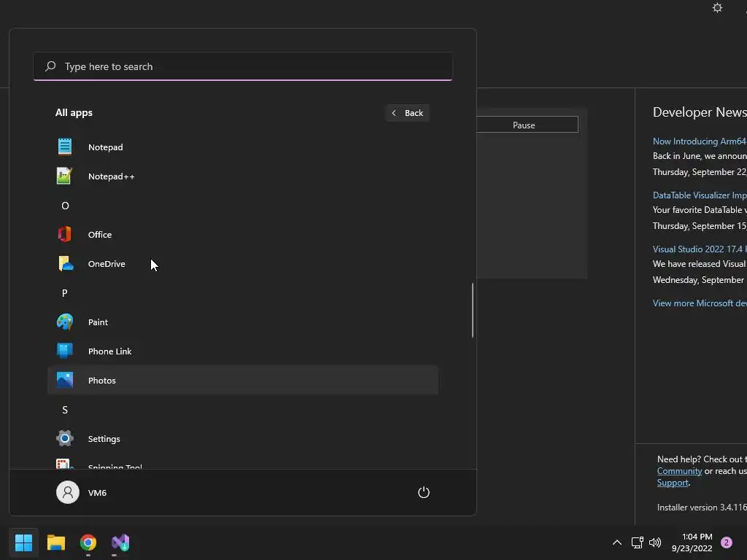Open the OneDrive cloud icon
Image resolution: width=747 pixels, height=560 pixels.
tap(65, 263)
